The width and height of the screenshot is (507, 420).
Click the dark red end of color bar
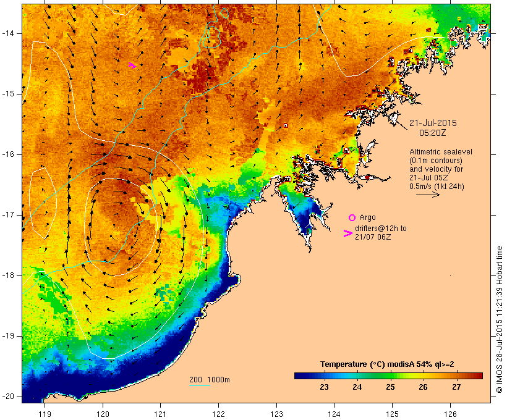coord(479,376)
